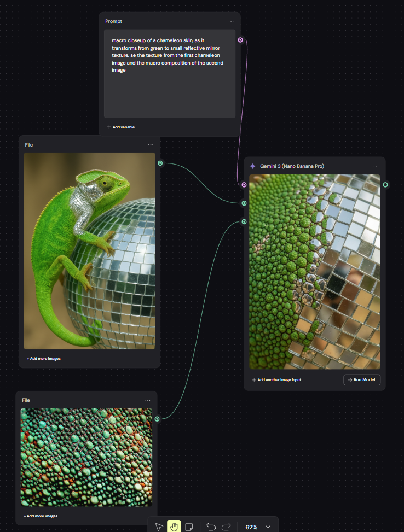The image size is (404, 532).
Task: Select the generated mirror skin result image
Action: (315, 272)
